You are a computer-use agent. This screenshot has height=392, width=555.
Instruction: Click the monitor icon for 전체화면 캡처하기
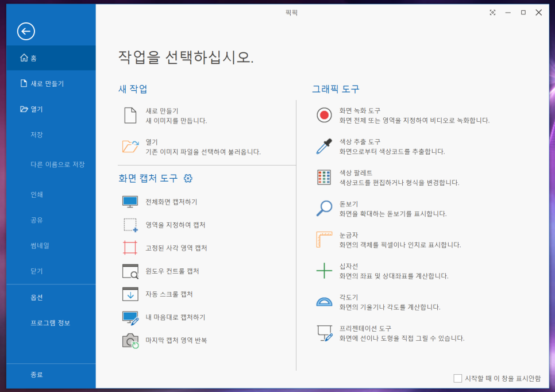click(x=130, y=202)
